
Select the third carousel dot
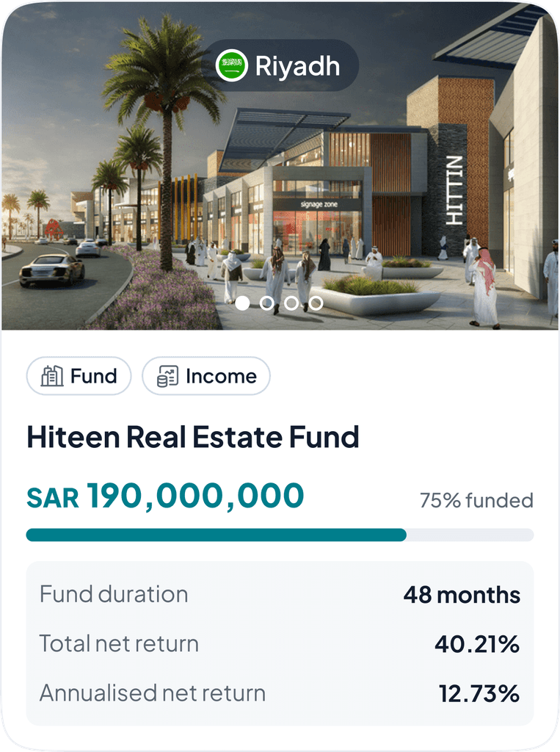292,301
